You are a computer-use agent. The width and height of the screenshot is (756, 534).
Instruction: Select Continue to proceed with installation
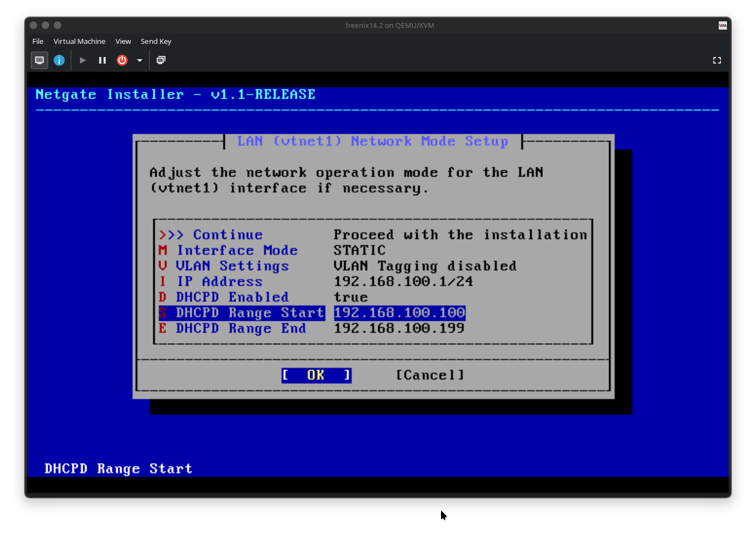(227, 235)
